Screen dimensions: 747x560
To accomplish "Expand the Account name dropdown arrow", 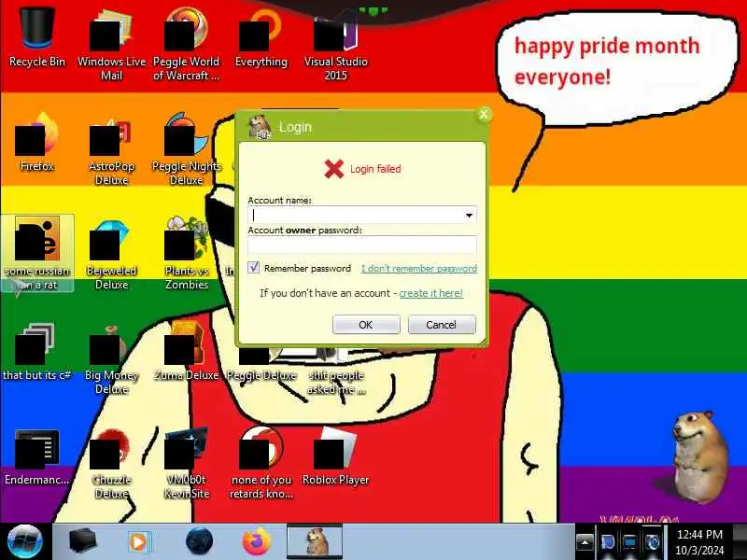I will point(469,216).
